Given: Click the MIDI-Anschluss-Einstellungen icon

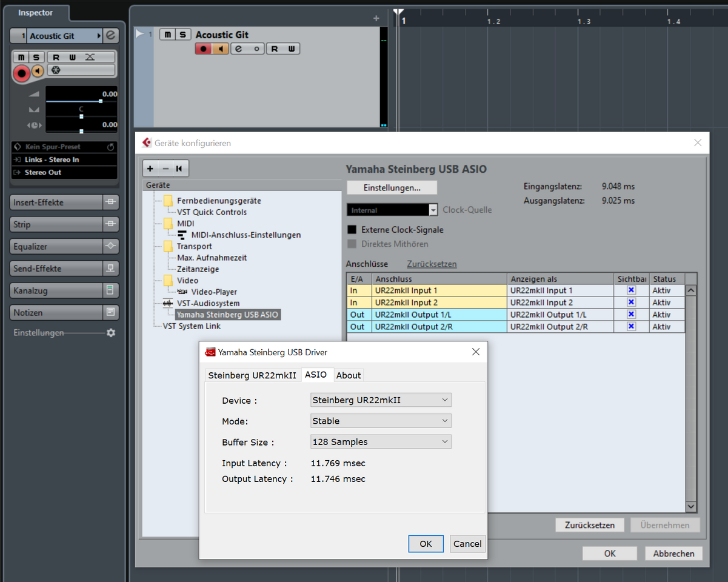Looking at the screenshot, I should point(182,235).
